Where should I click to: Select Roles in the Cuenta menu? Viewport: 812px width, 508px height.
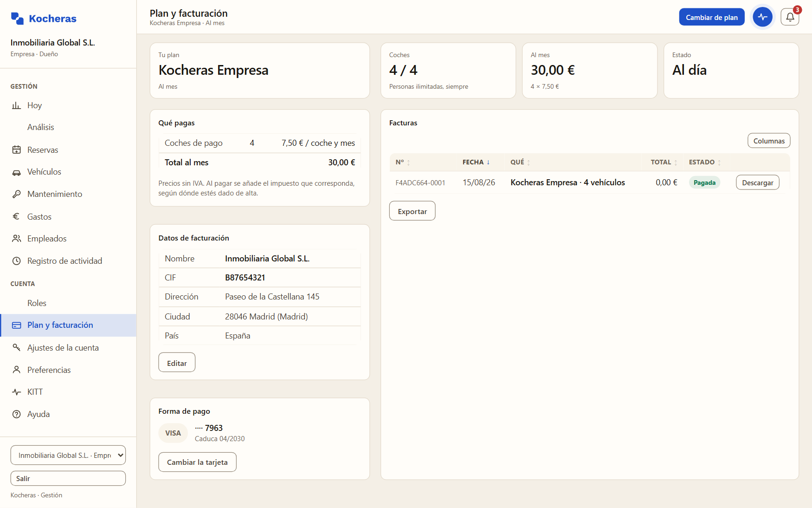[37, 303]
